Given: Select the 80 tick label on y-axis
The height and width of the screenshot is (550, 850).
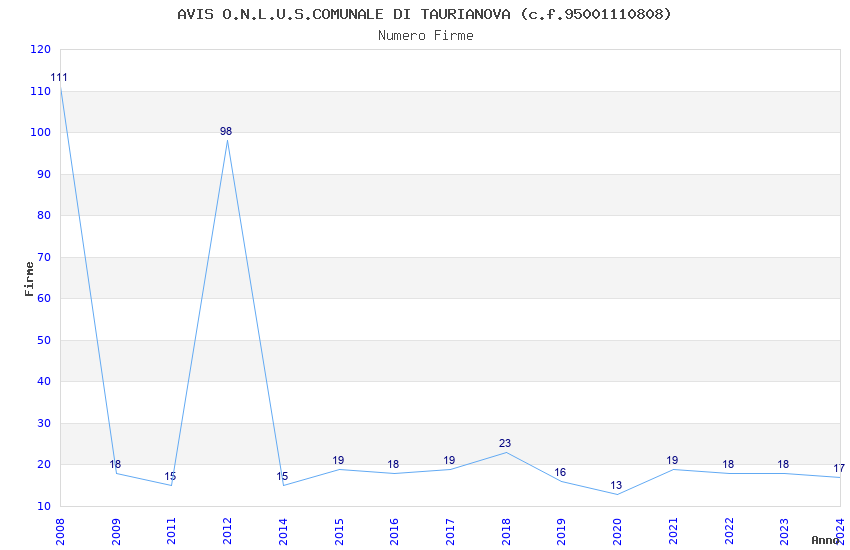Looking at the screenshot, I should click(x=44, y=215).
